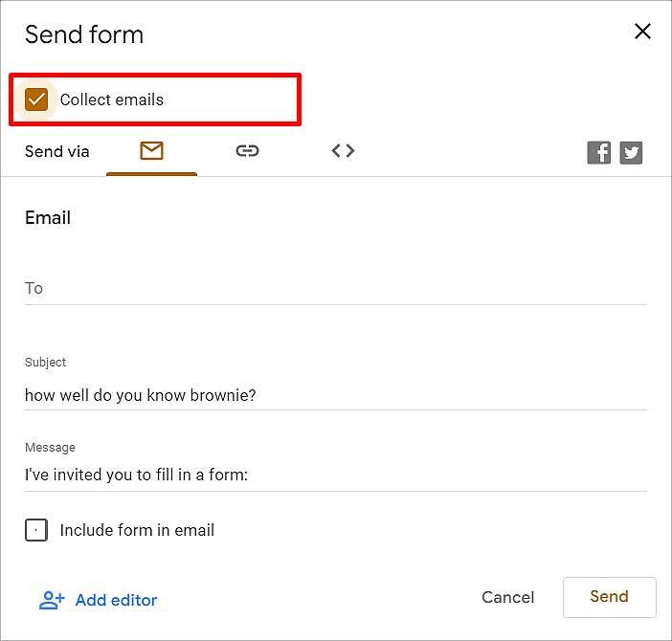The image size is (672, 641).
Task: Click the Send via label
Action: pos(57,151)
